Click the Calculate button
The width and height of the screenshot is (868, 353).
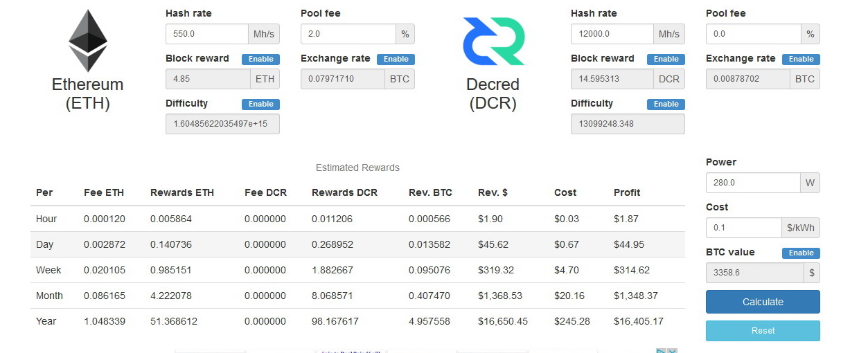pos(763,302)
